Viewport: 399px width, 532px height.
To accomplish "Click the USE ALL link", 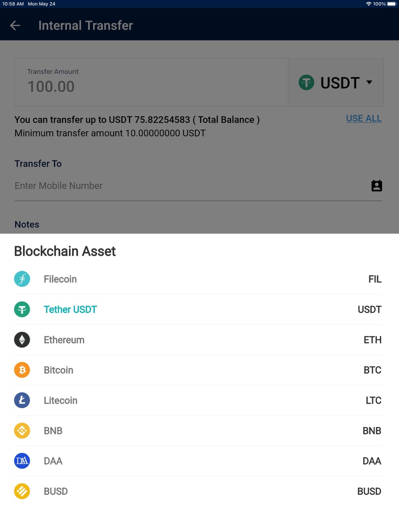I will coord(364,118).
